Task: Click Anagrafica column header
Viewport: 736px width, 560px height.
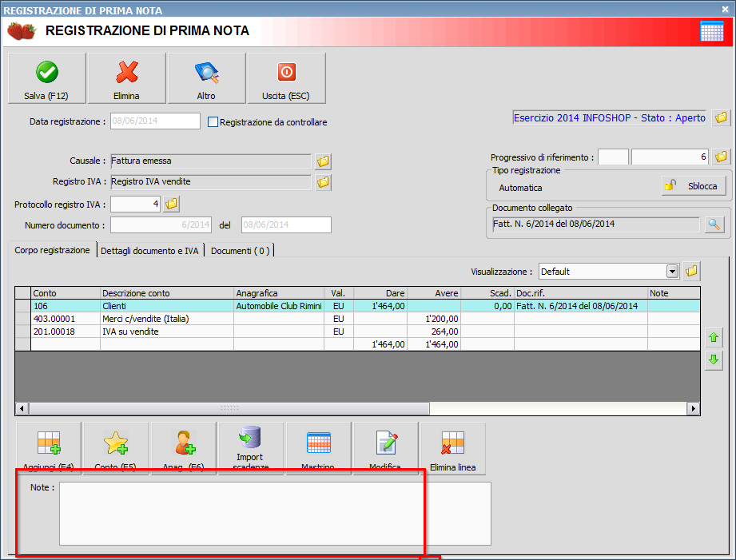Action: coord(279,293)
